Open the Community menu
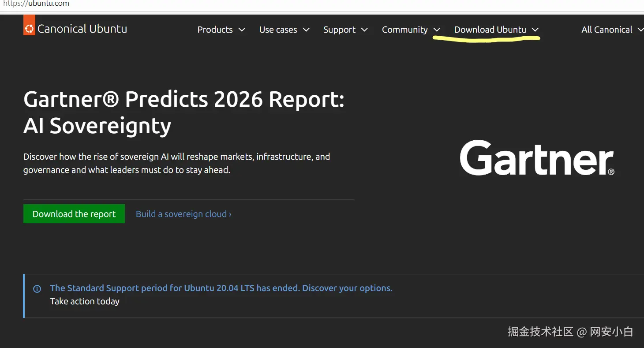The width and height of the screenshot is (644, 348). pos(411,30)
